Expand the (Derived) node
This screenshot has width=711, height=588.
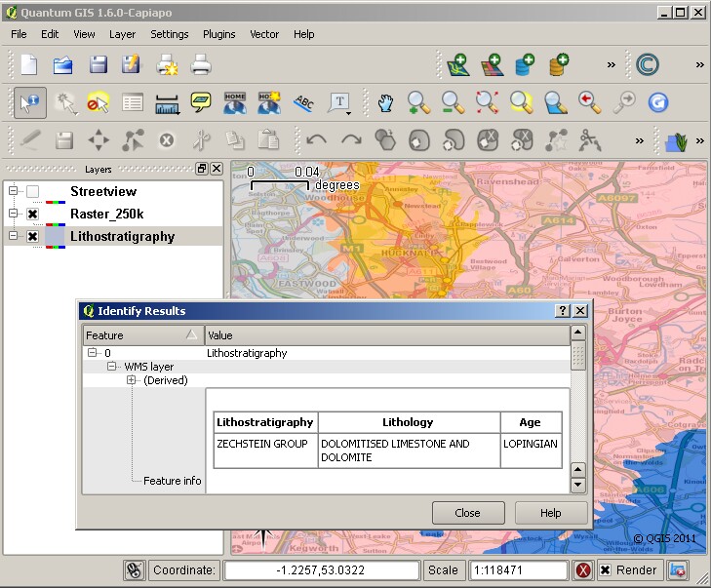coord(131,380)
